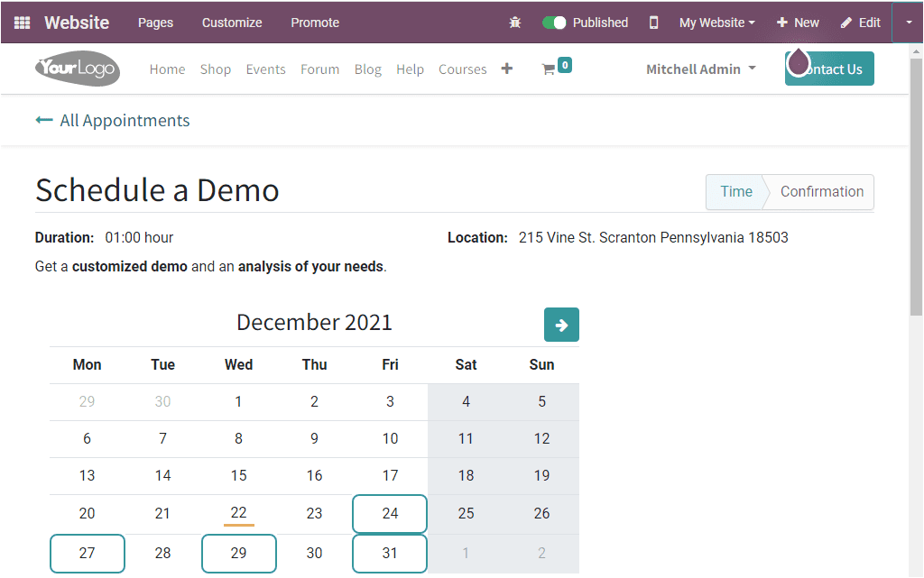Go to next month with the arrow button
The image size is (924, 578).
[561, 325]
